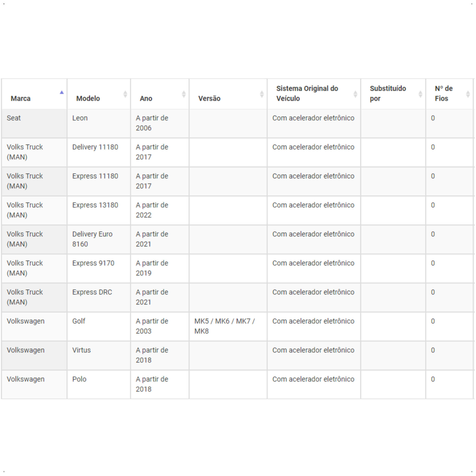Viewport: 476px width, 476px height.
Task: Select the Express 9170 model cell
Action: point(99,268)
